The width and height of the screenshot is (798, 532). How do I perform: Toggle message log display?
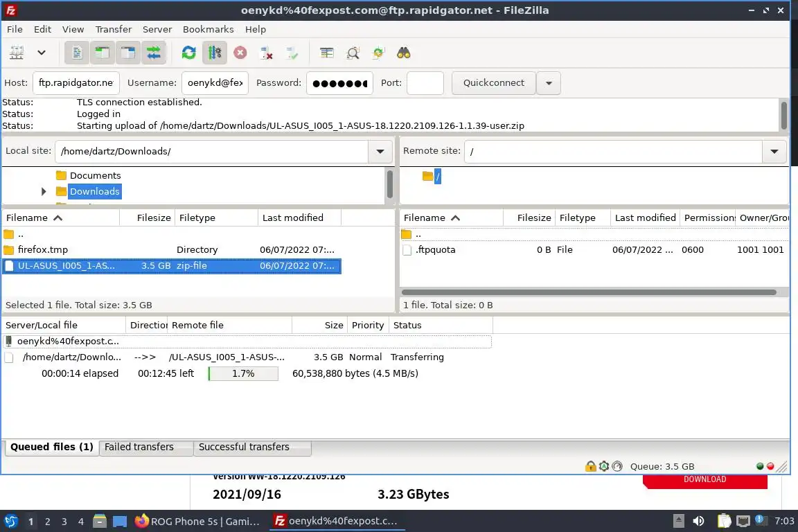(x=77, y=53)
